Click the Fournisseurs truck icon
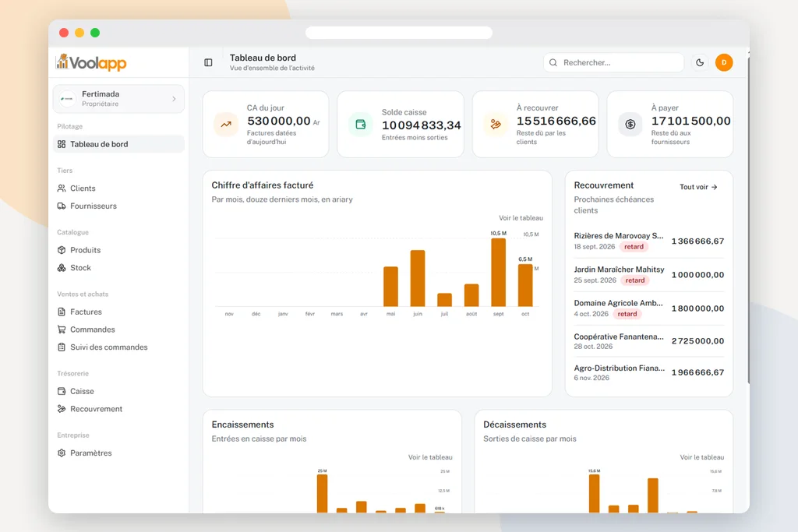 [62, 206]
